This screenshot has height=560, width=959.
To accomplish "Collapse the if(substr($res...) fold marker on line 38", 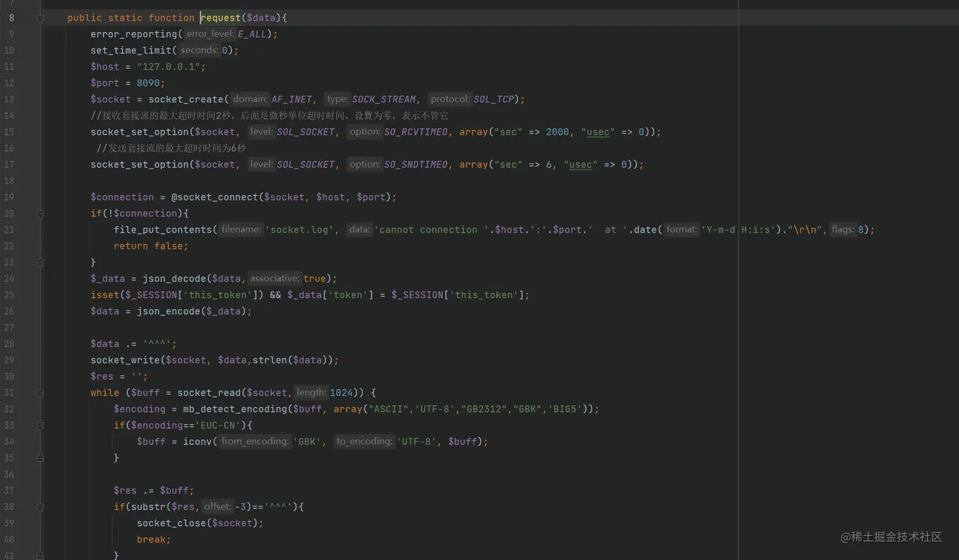I will coord(40,507).
